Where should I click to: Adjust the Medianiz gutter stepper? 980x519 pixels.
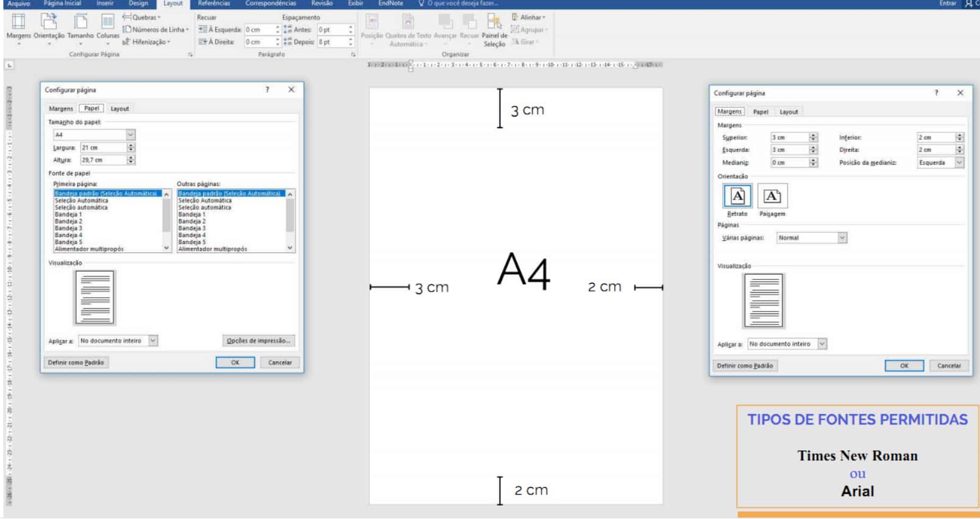coord(814,163)
